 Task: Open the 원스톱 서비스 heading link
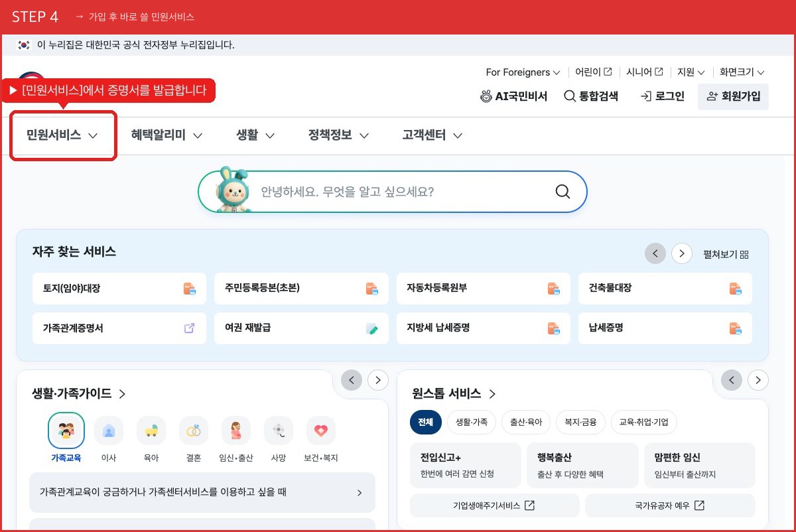click(454, 393)
